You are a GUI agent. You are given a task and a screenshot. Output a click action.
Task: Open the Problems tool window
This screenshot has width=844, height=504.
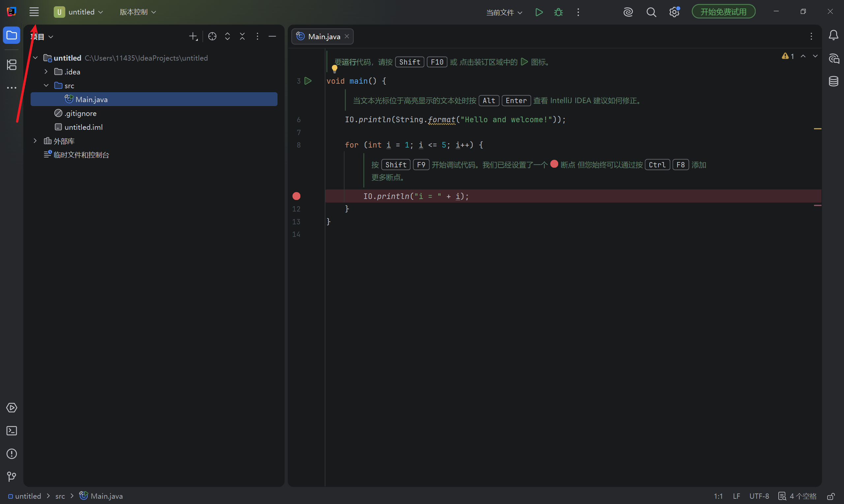(12, 454)
